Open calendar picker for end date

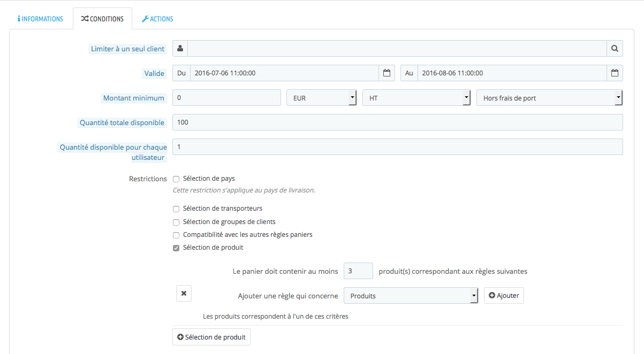(x=615, y=73)
